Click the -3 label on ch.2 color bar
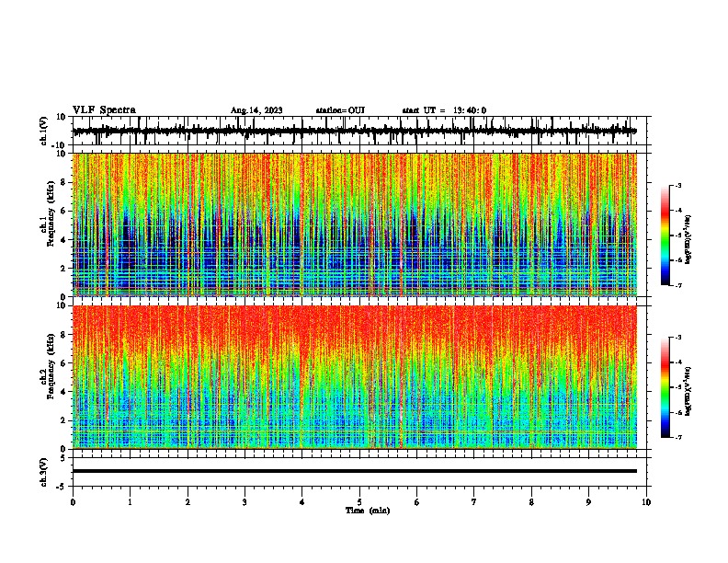Viewport: 728px width, 563px height. tap(677, 338)
